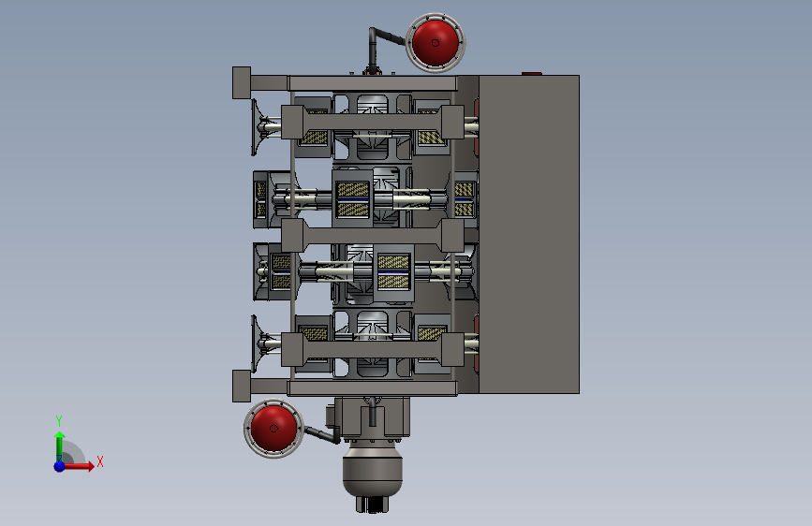Click the red X axis arrow of triad

[x=79, y=466]
